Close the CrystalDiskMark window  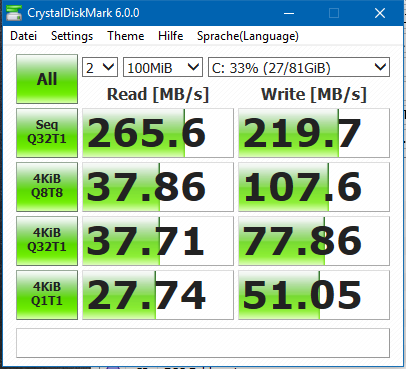click(x=380, y=13)
